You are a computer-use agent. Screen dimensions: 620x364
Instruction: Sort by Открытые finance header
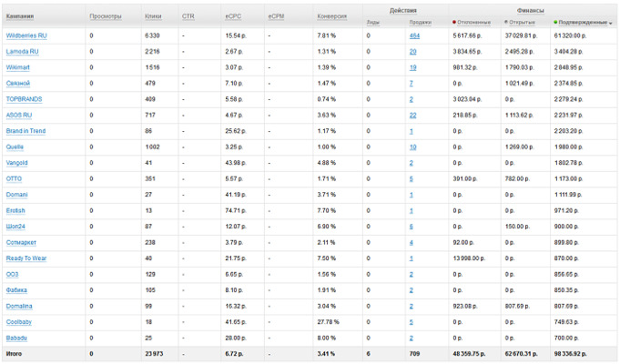(x=522, y=23)
